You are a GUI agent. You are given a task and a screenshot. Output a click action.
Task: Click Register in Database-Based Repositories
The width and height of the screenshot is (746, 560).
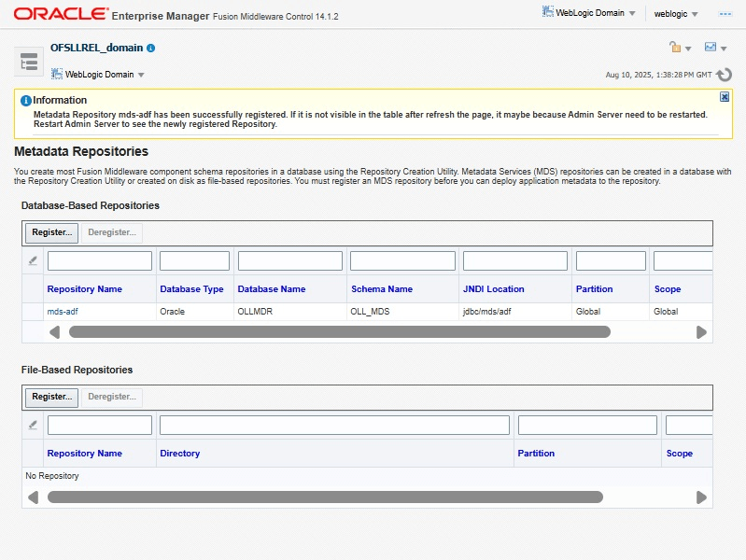pos(52,232)
